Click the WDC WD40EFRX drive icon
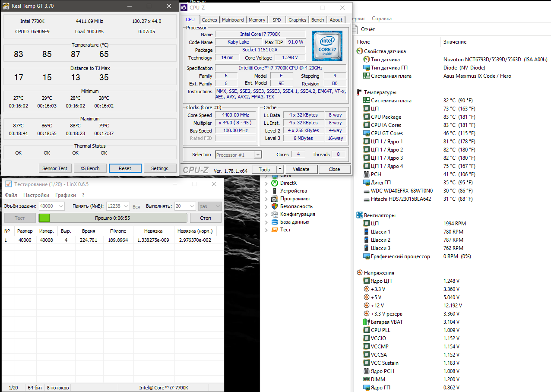 point(367,190)
